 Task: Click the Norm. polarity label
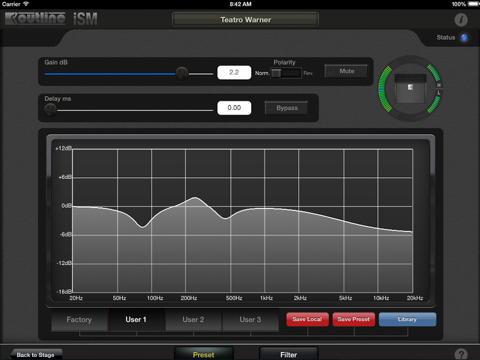click(262, 73)
